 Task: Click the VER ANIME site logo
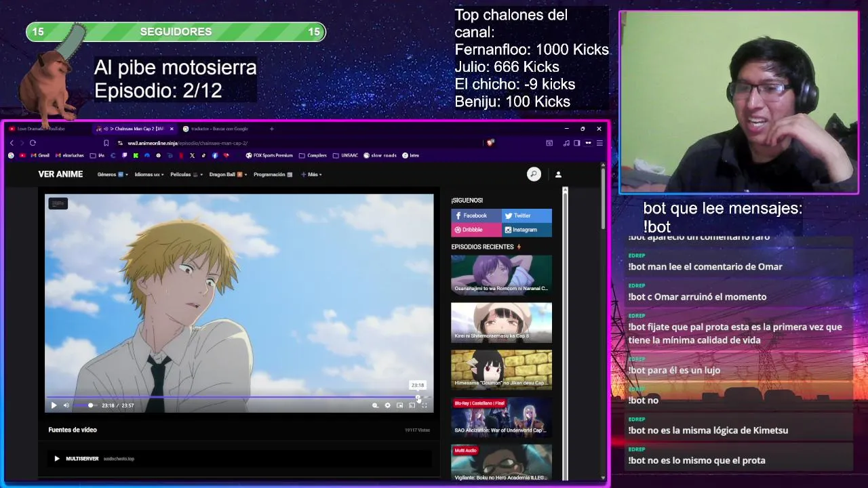[60, 174]
